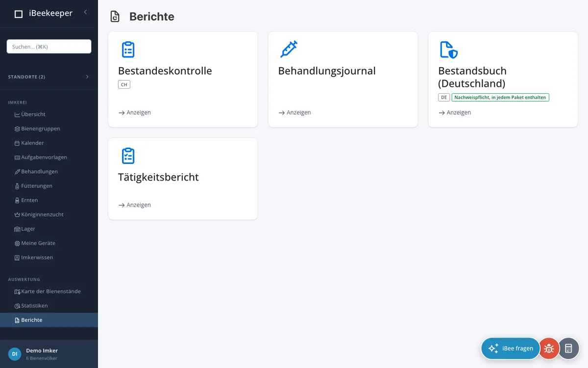Open Übersicht in the sidebar
Screen dimensions: 588x368
[49, 114]
